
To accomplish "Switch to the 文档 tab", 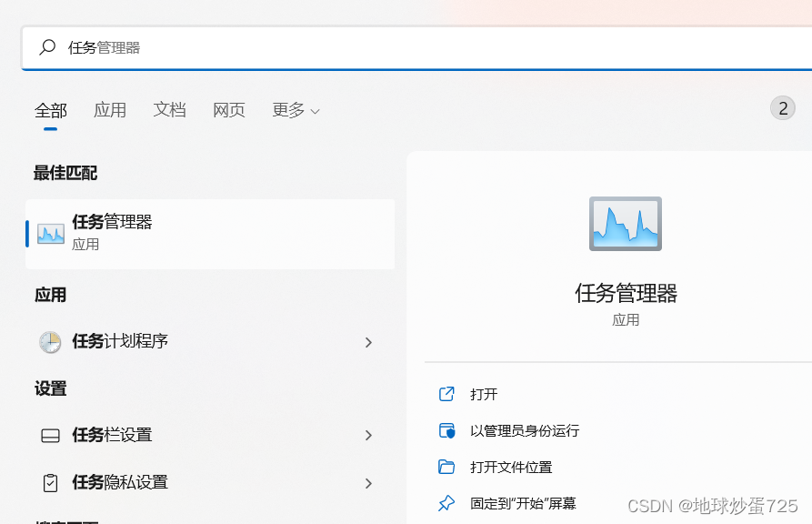I will (x=169, y=109).
